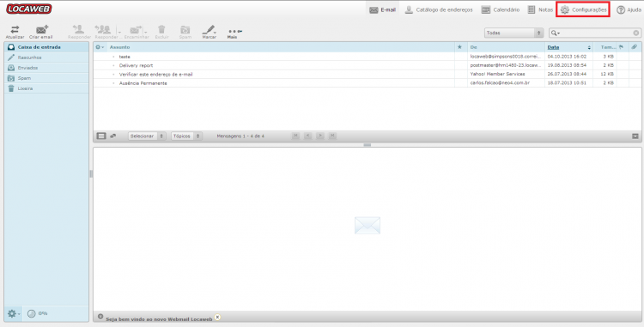Click the Locaweb logo

[28, 9]
